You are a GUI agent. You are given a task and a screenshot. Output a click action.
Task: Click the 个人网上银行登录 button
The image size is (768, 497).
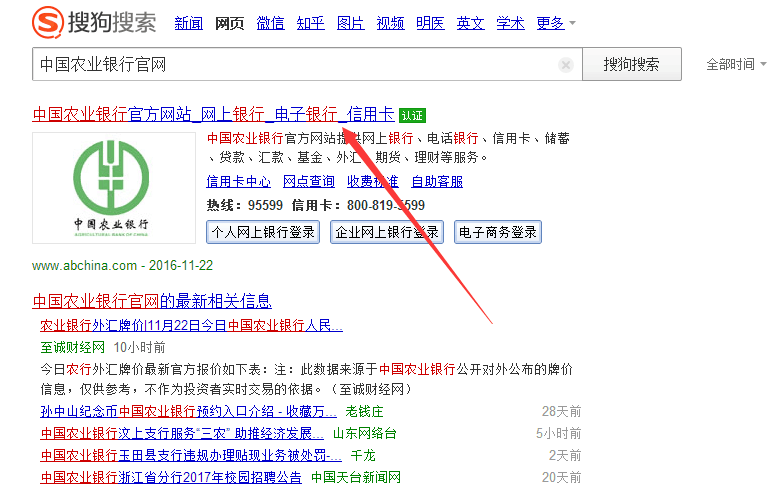[x=263, y=232]
